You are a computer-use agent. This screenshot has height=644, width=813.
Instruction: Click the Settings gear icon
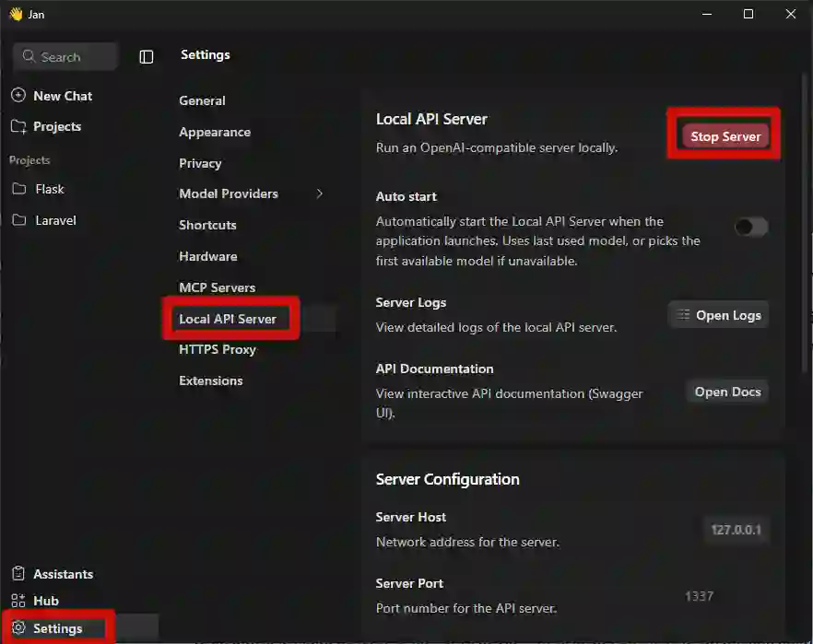[x=18, y=628]
